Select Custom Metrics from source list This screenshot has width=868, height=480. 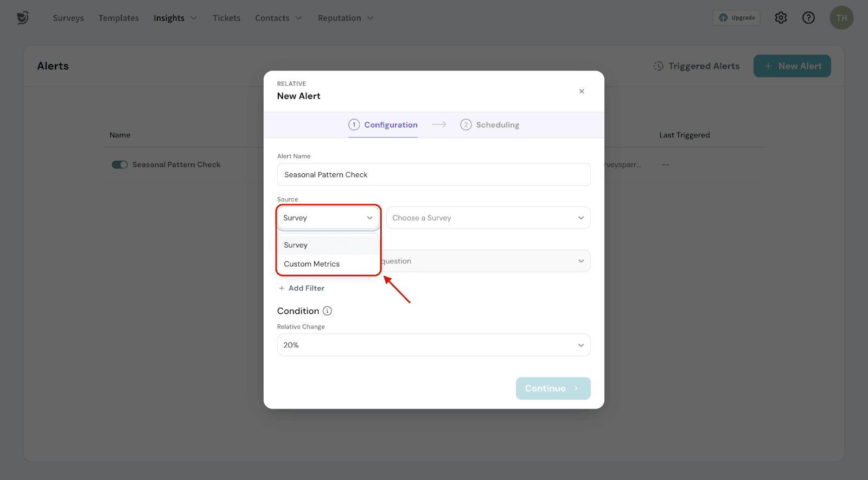click(312, 264)
